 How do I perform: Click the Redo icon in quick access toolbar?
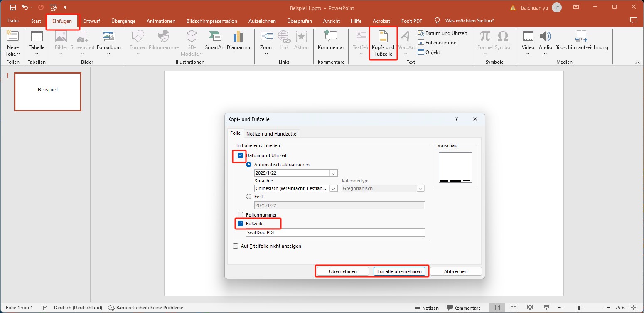[41, 7]
